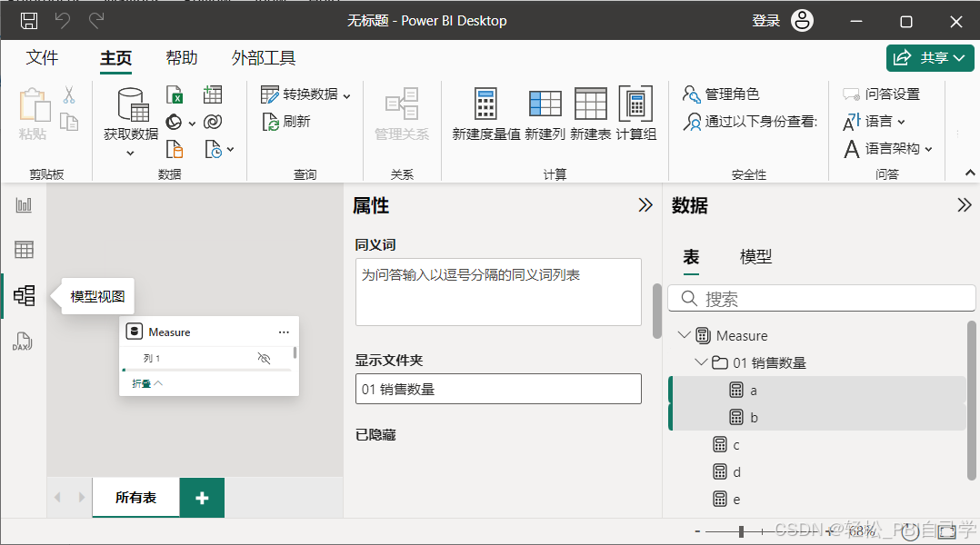Open the 外部工具 ribbon tab

(x=263, y=58)
